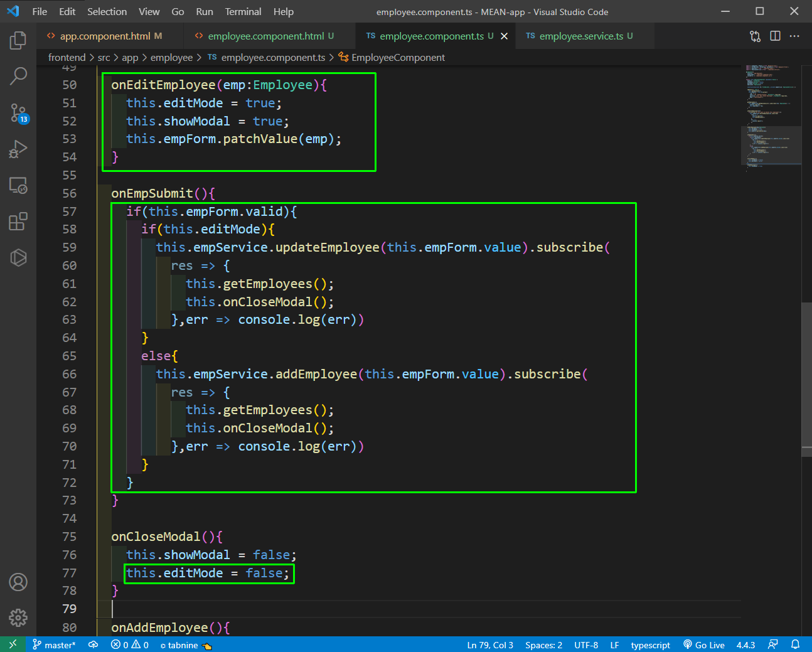Viewport: 812px width, 652px height.
Task: Click the synchronize changes cloud icon
Action: click(x=93, y=644)
